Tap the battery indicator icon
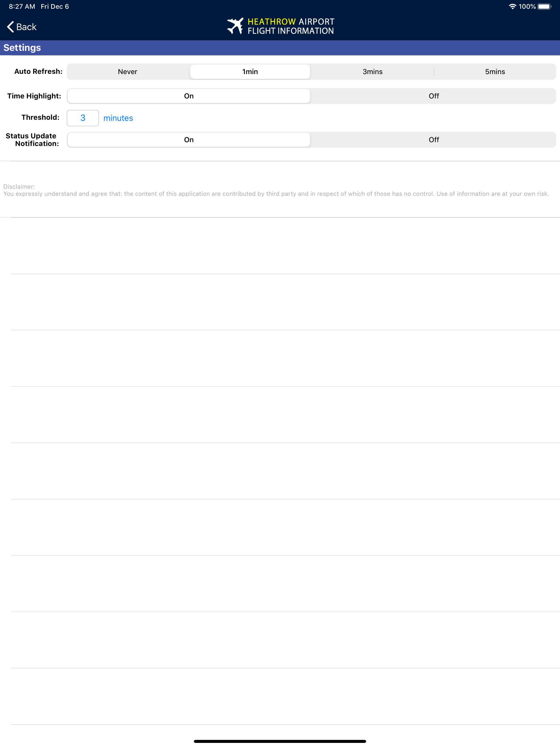This screenshot has height=747, width=560. (x=544, y=6)
